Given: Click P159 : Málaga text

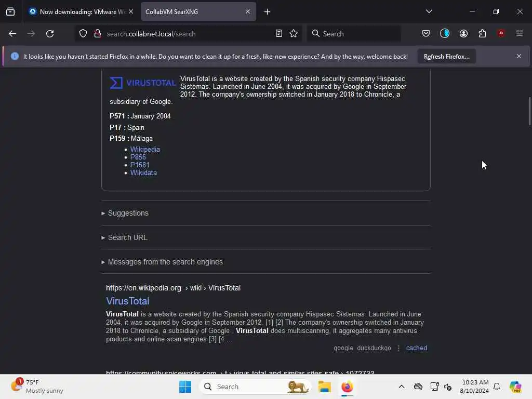Looking at the screenshot, I should pos(131,138).
